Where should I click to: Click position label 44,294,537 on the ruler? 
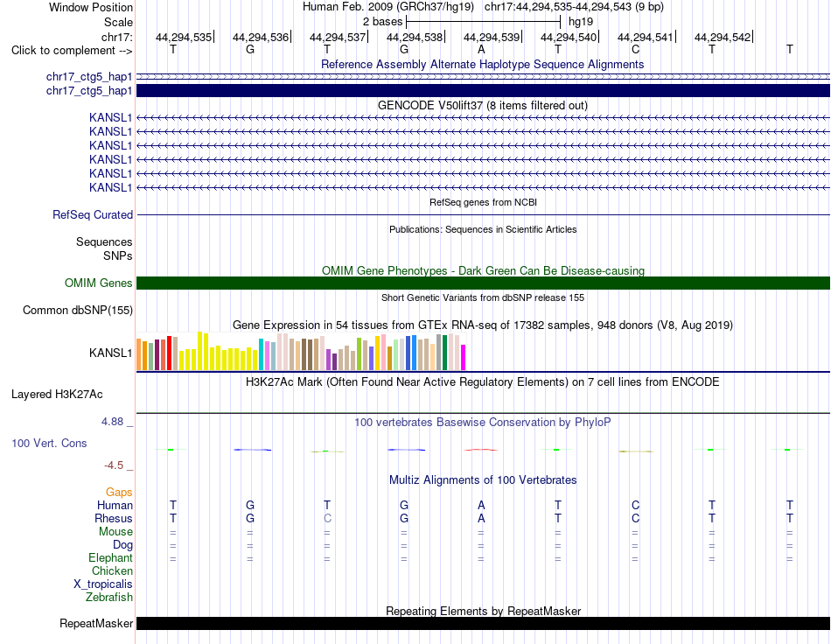[338, 37]
